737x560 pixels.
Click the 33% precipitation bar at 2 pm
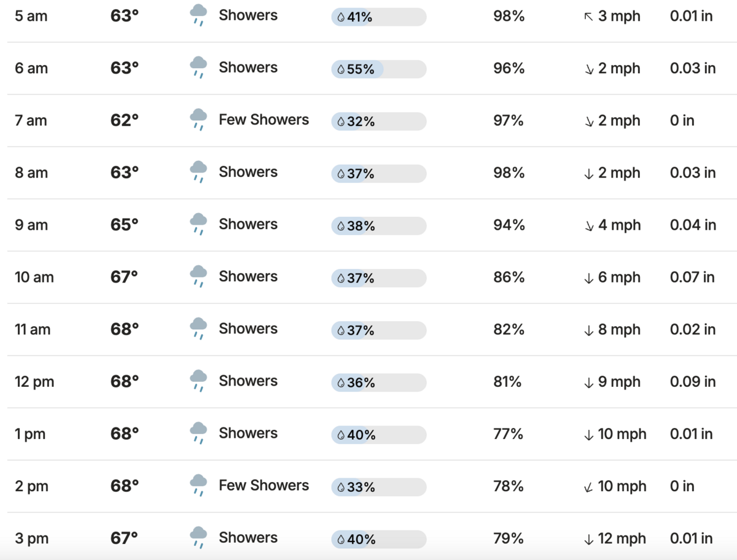coord(379,488)
